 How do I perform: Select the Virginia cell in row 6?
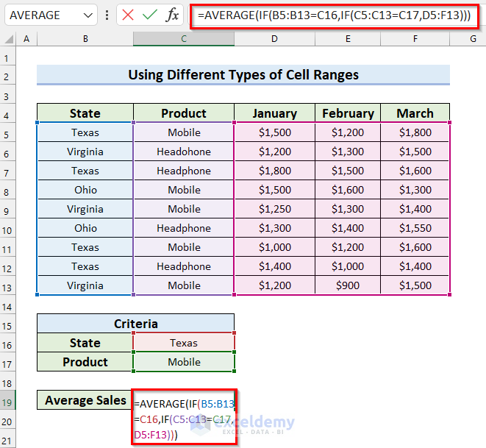85,152
